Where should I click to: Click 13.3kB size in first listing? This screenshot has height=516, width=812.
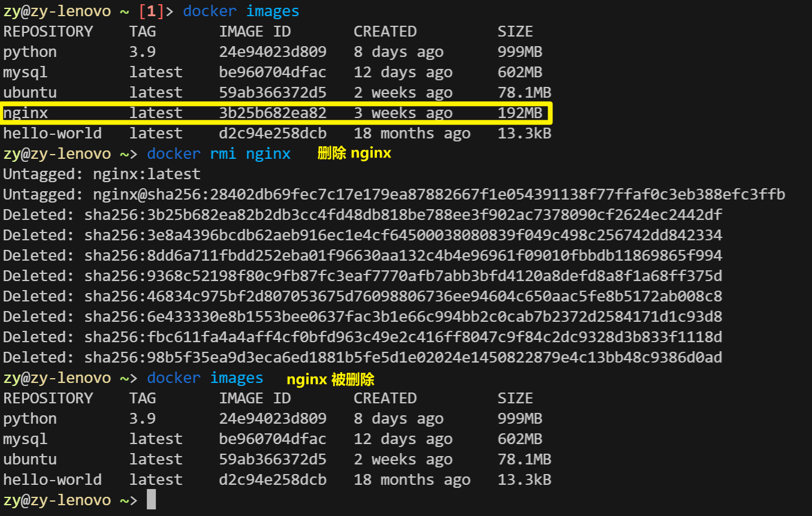point(524,133)
